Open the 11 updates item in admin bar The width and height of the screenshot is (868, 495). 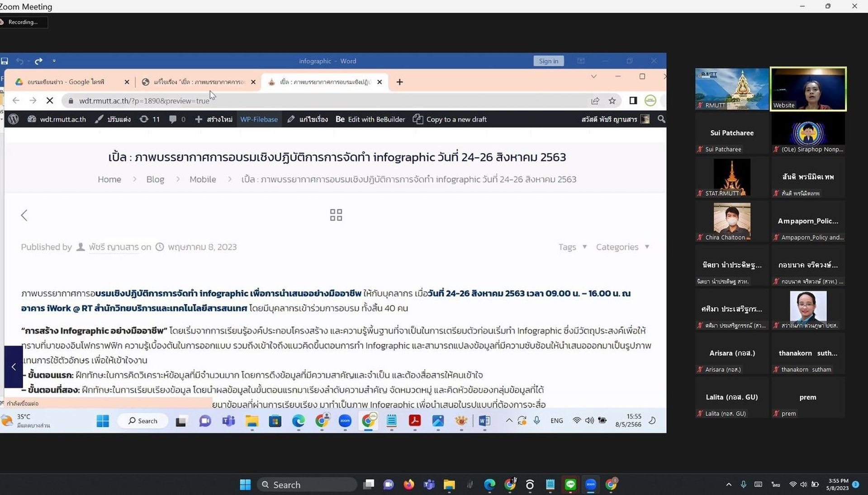pyautogui.click(x=150, y=119)
